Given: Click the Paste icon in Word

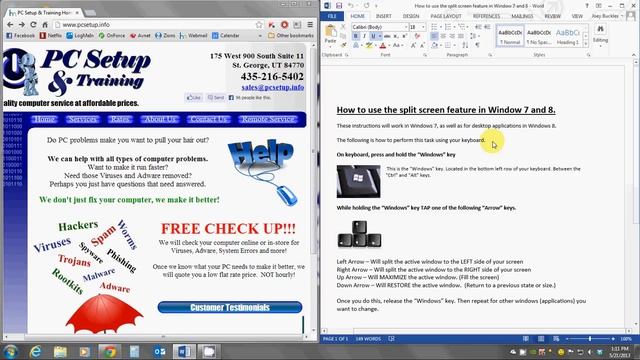Looking at the screenshot, I should tap(330, 30).
